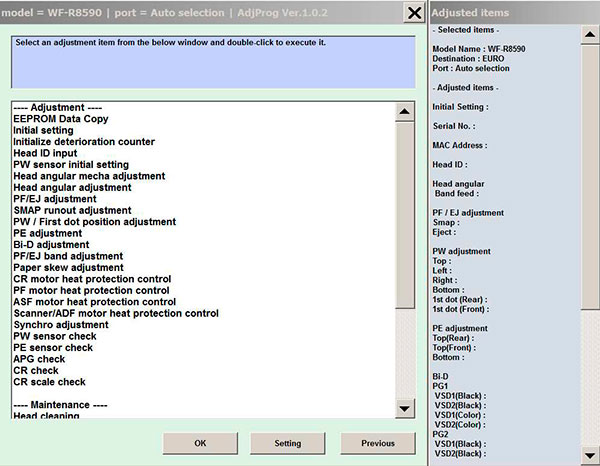Choose Initialize deterioration counter
The height and width of the screenshot is (466, 600).
click(84, 142)
